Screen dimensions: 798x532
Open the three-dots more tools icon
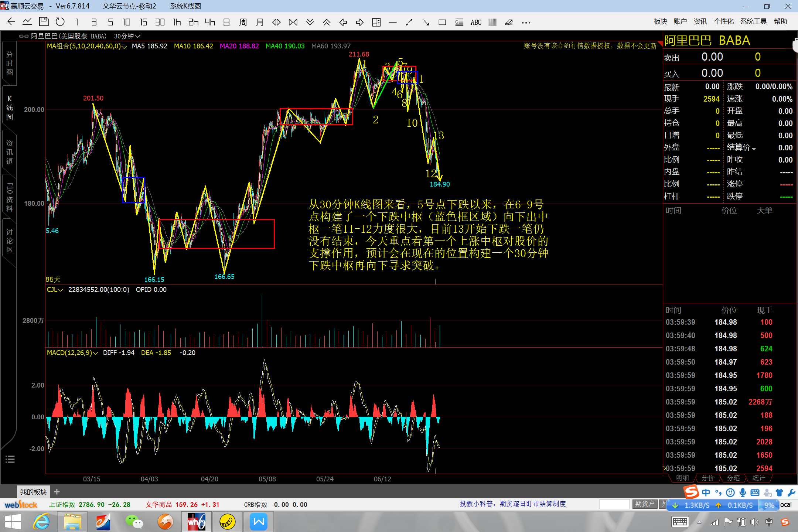(526, 23)
